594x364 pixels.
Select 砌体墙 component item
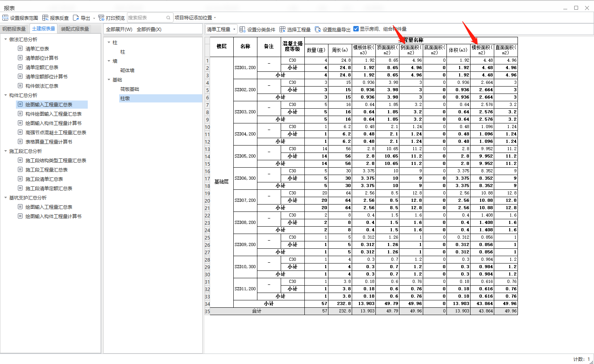click(127, 70)
